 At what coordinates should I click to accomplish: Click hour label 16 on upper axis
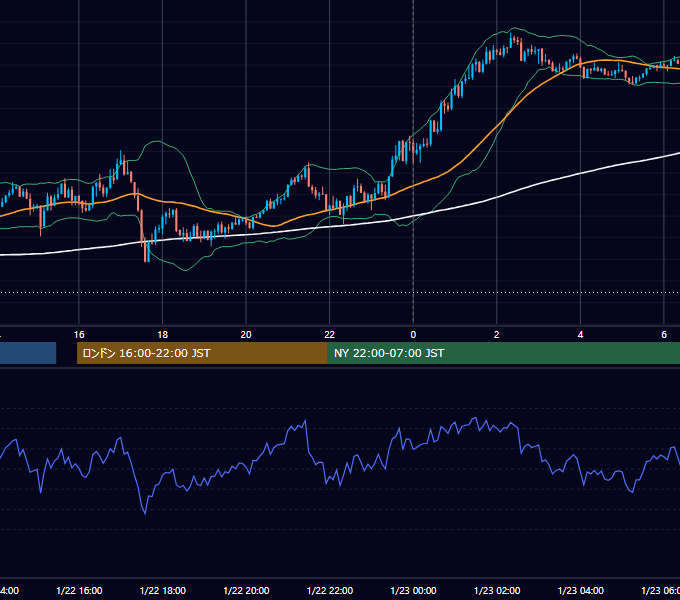(x=79, y=335)
